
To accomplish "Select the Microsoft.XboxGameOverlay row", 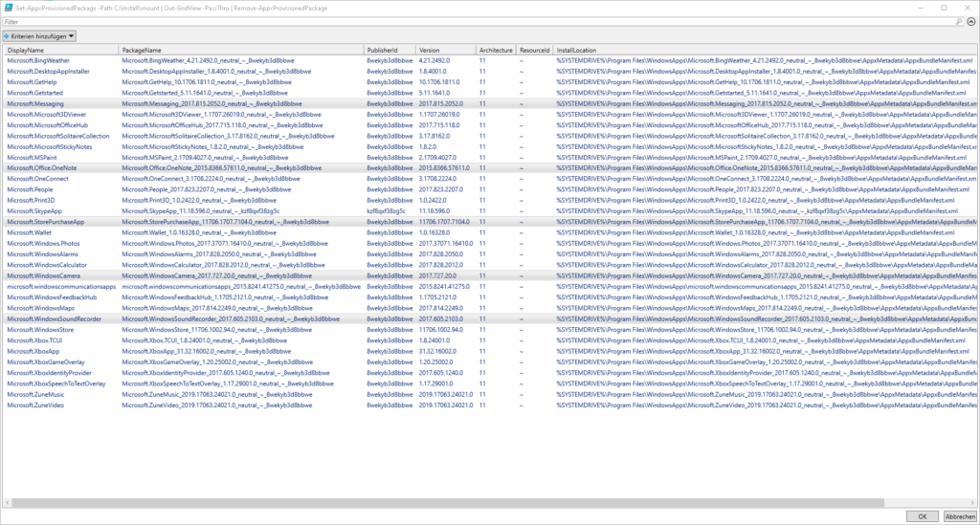I will tap(490, 361).
